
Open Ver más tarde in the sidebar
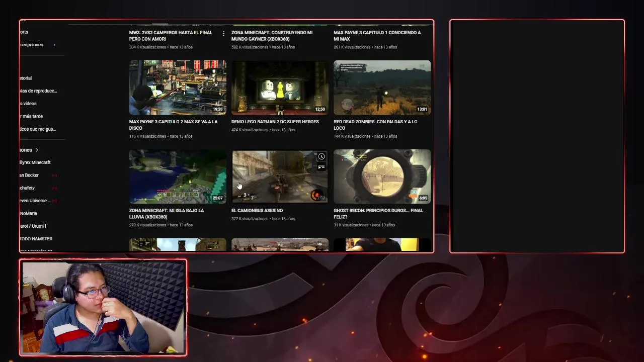tap(31, 116)
